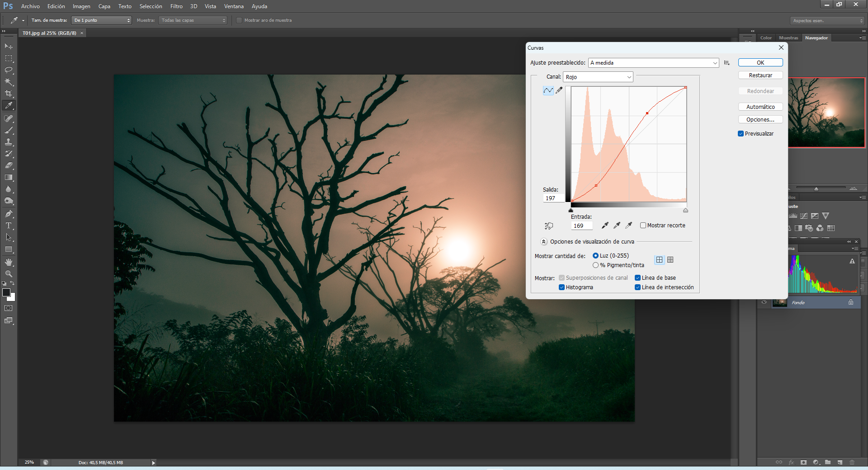Pick the black point eyedropper
This screenshot has width=868, height=470.
[605, 225]
